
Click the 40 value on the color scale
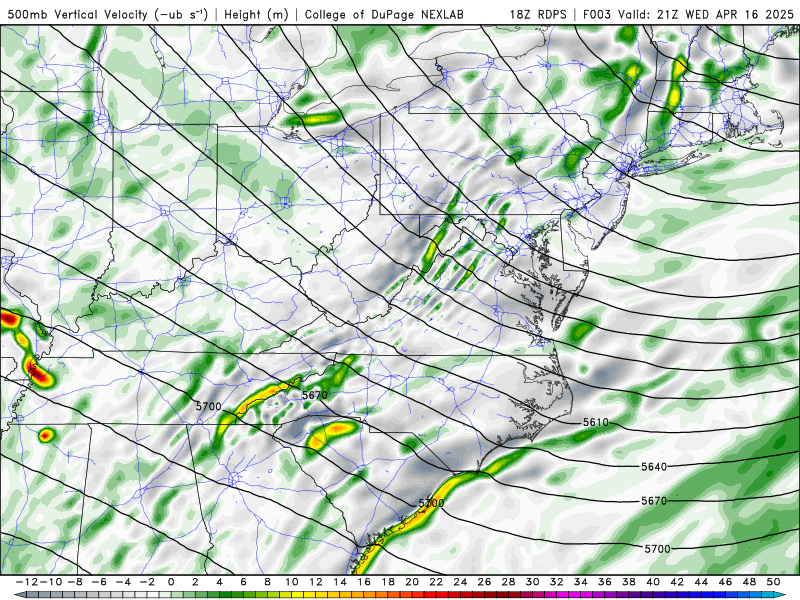coord(653,582)
